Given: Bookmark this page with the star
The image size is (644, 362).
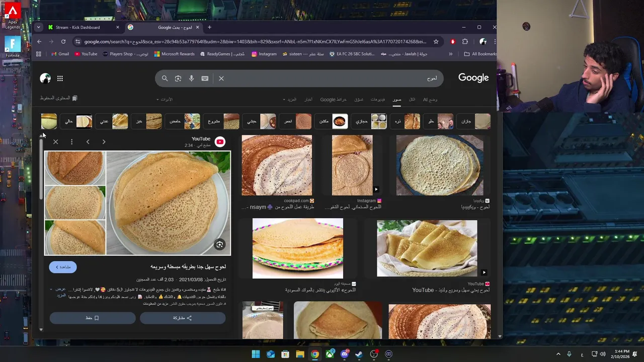Looking at the screenshot, I should coord(436,42).
